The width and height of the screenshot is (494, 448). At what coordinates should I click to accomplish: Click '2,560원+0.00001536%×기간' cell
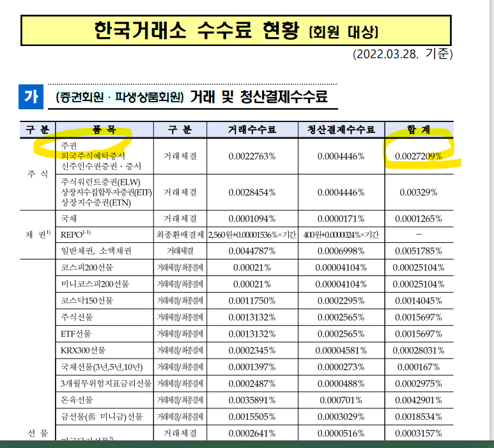click(252, 235)
